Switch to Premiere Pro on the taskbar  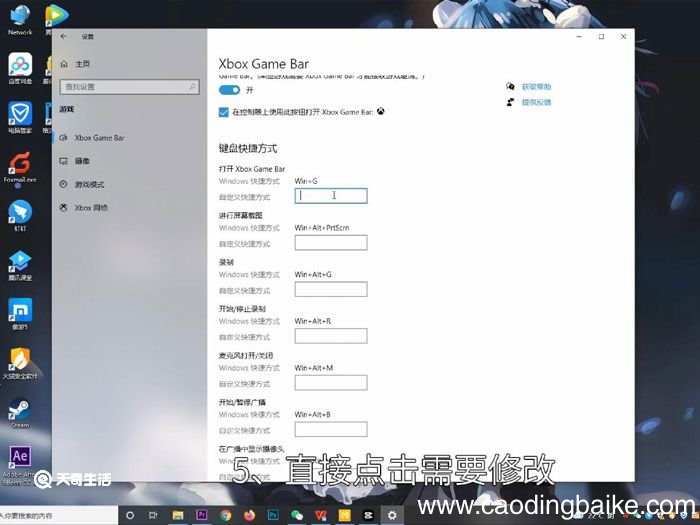pos(202,515)
